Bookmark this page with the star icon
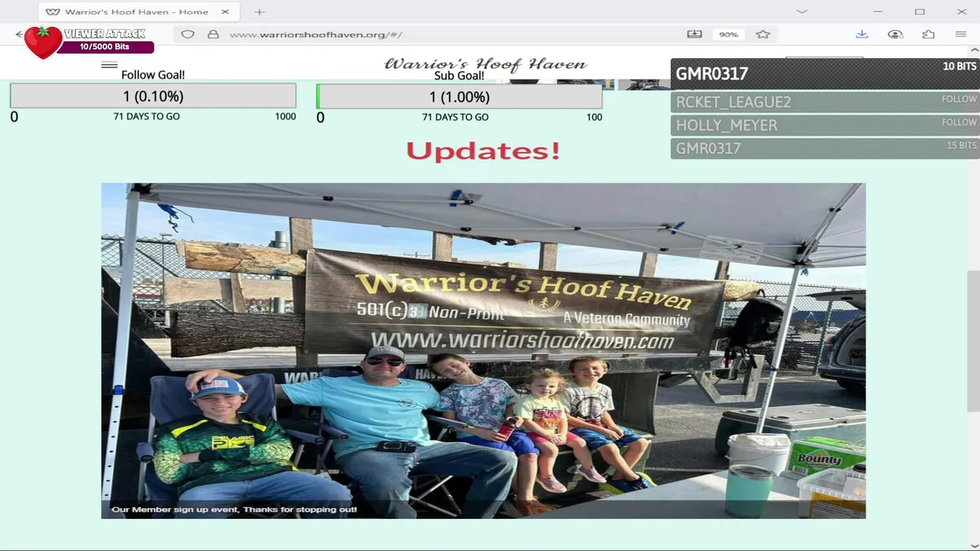980x551 pixels. (x=763, y=34)
